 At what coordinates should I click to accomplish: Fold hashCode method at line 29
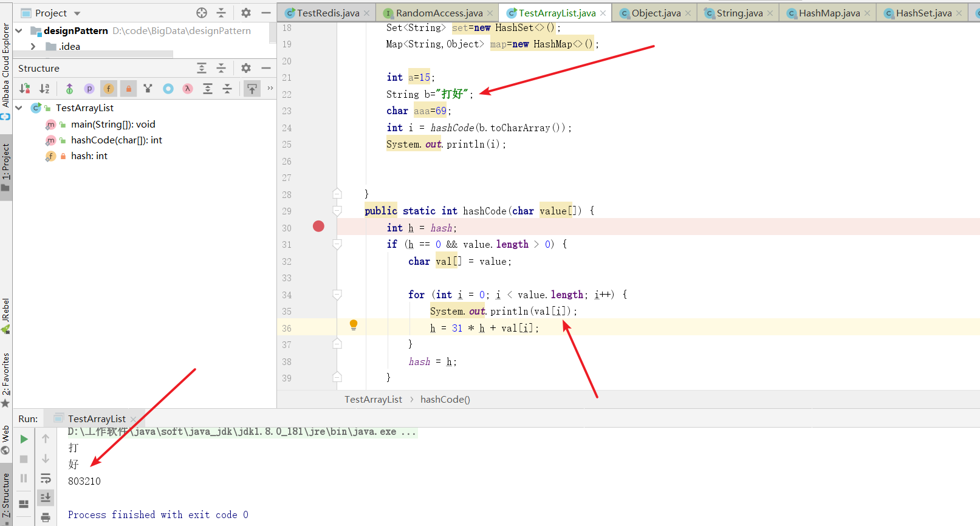coord(337,211)
